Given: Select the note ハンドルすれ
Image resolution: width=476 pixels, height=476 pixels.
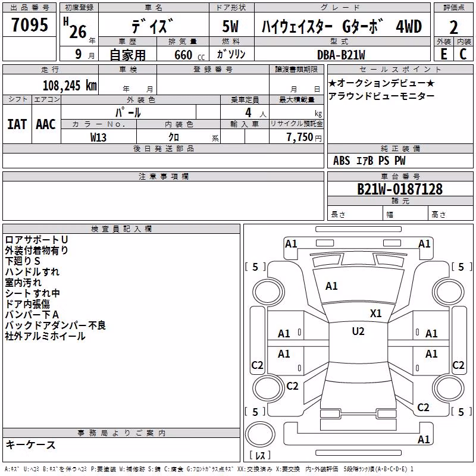Looking at the screenshot, I should (x=32, y=272).
